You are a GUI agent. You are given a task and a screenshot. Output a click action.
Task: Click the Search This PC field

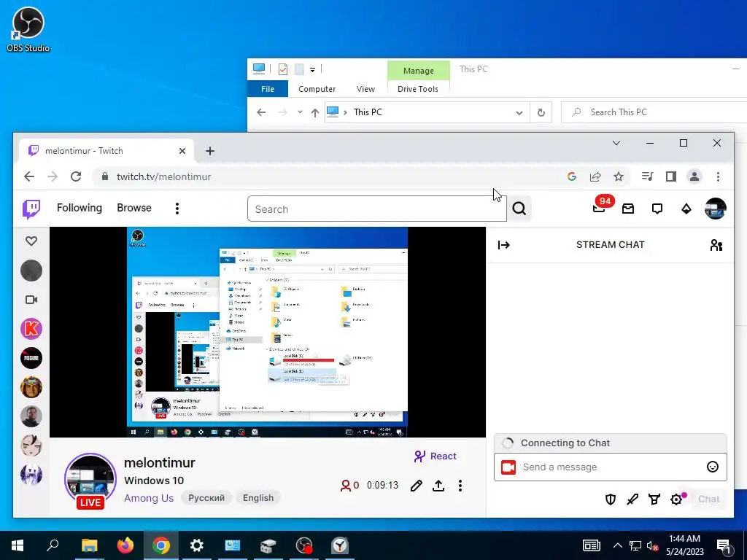coord(654,112)
